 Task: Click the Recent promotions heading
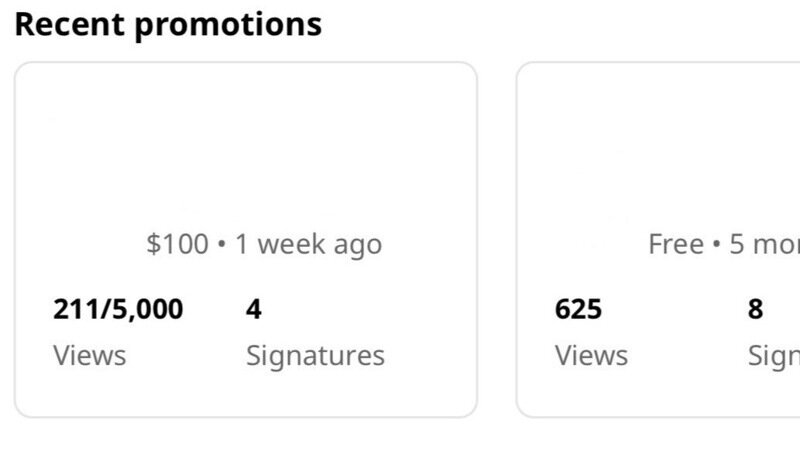tap(168, 24)
